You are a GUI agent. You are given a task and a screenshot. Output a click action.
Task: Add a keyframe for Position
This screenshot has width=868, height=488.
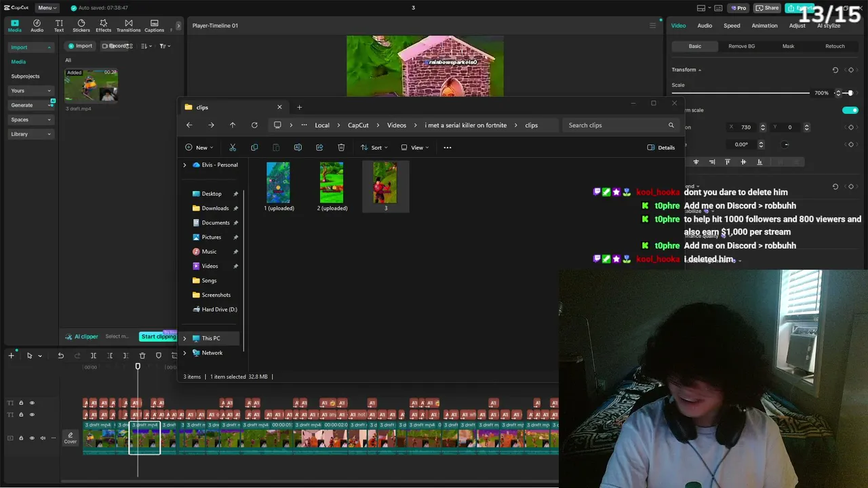[851, 127]
